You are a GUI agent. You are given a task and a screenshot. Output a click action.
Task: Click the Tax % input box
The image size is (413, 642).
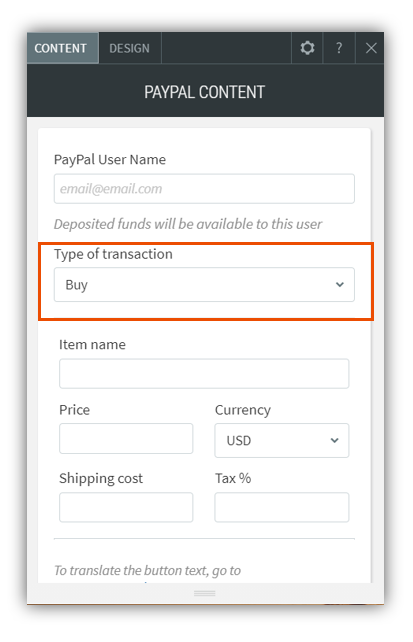coord(282,507)
